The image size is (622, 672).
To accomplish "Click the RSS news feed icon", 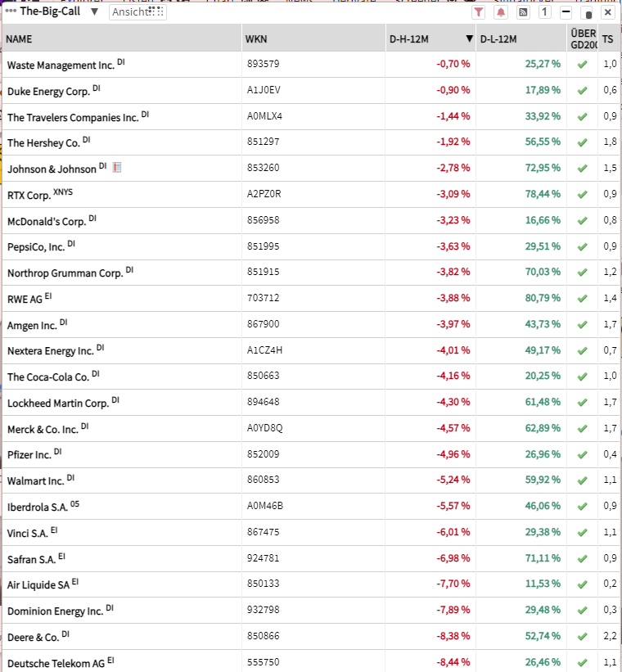I will [x=523, y=12].
